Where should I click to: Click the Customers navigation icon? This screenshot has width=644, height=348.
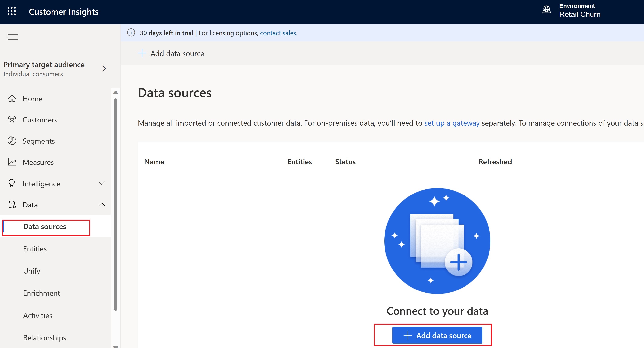coord(12,119)
